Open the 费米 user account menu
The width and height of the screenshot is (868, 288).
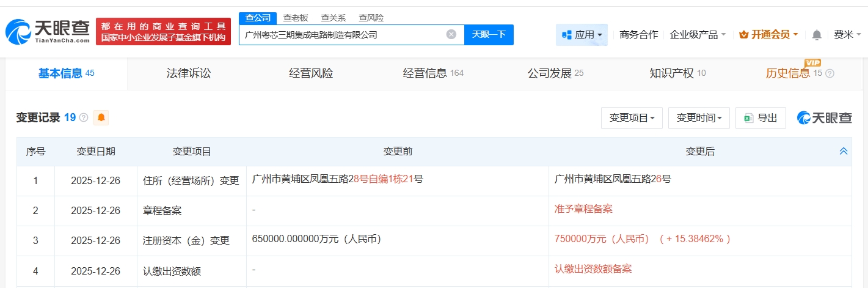847,35
